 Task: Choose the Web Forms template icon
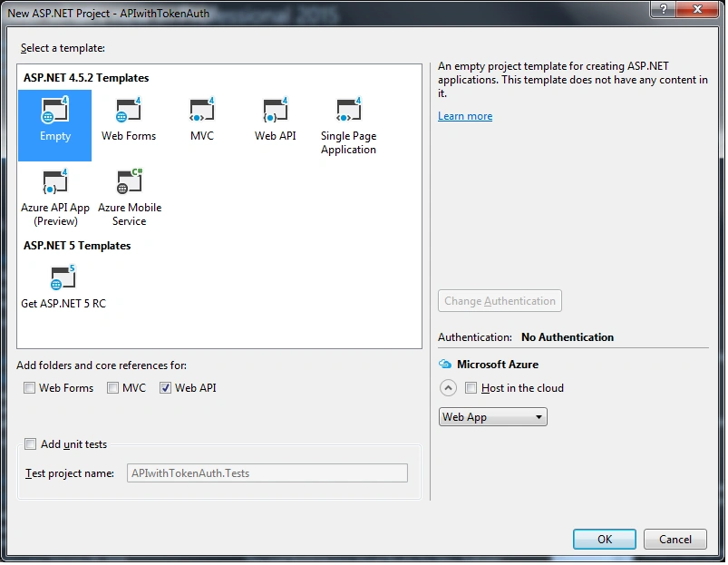click(128, 110)
